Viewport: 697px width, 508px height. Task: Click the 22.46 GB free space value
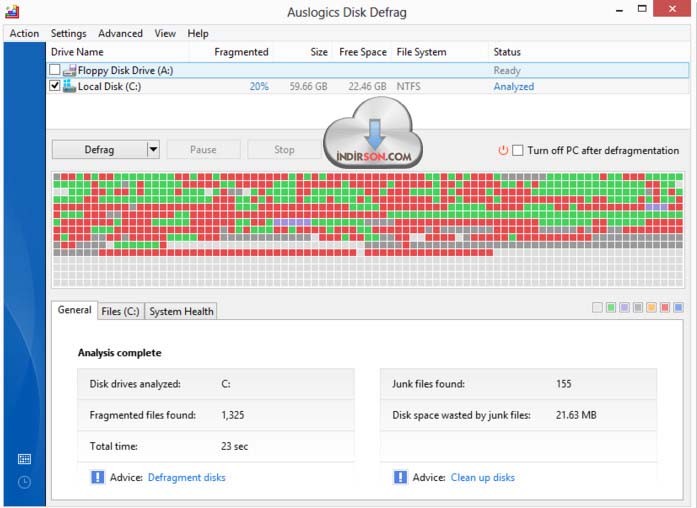367,86
